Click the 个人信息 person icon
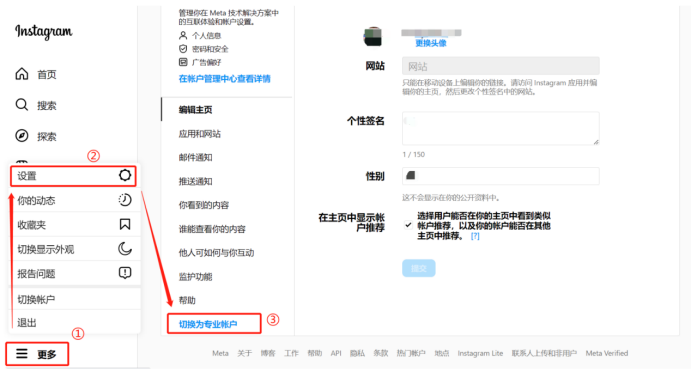Screen dimensions: 692x373 pos(183,35)
